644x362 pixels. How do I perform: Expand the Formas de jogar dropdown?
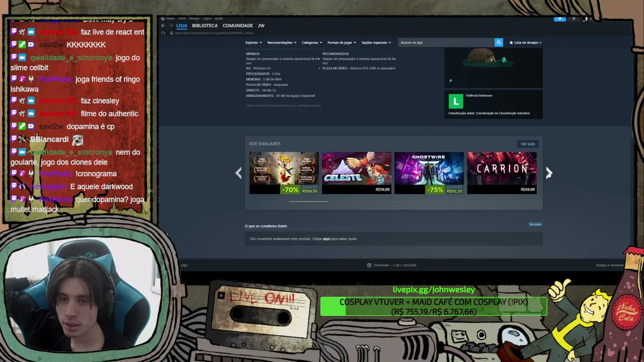click(x=342, y=43)
